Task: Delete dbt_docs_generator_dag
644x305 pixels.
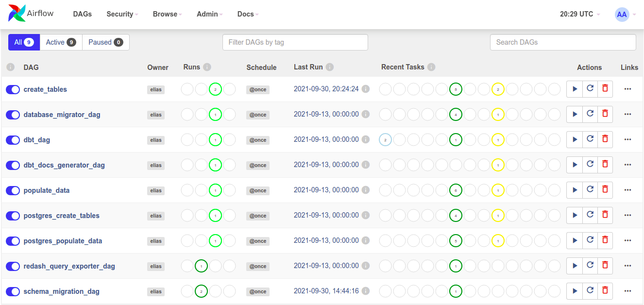Action: pos(605,165)
